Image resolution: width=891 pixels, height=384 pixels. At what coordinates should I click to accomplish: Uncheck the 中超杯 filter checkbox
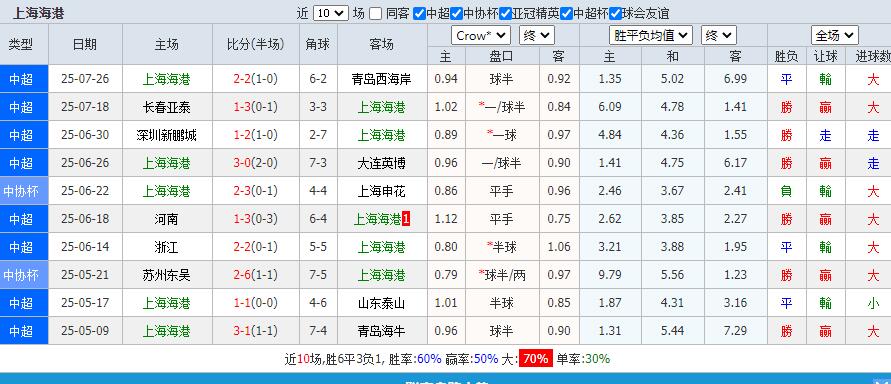click(x=566, y=14)
